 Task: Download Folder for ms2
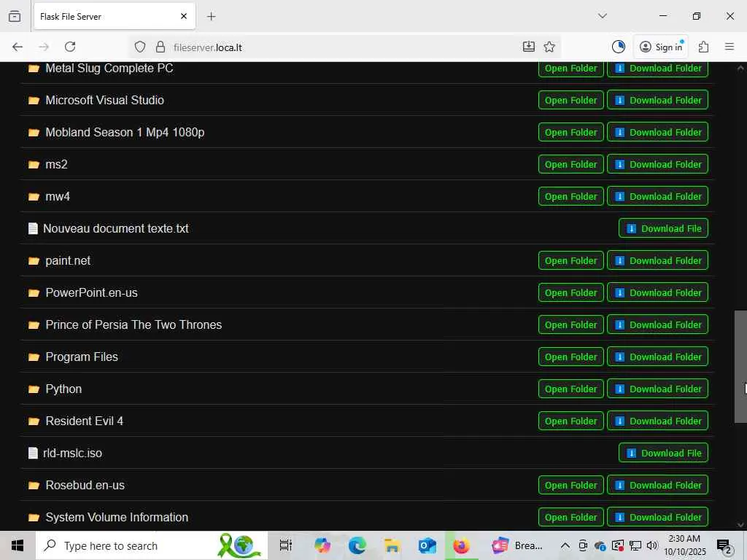tap(657, 164)
